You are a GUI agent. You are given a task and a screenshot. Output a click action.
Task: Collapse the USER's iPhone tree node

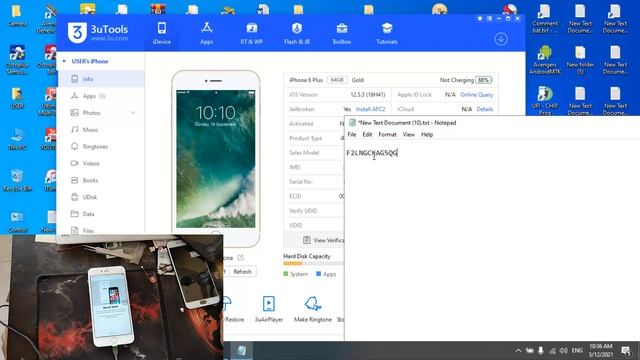click(x=64, y=61)
